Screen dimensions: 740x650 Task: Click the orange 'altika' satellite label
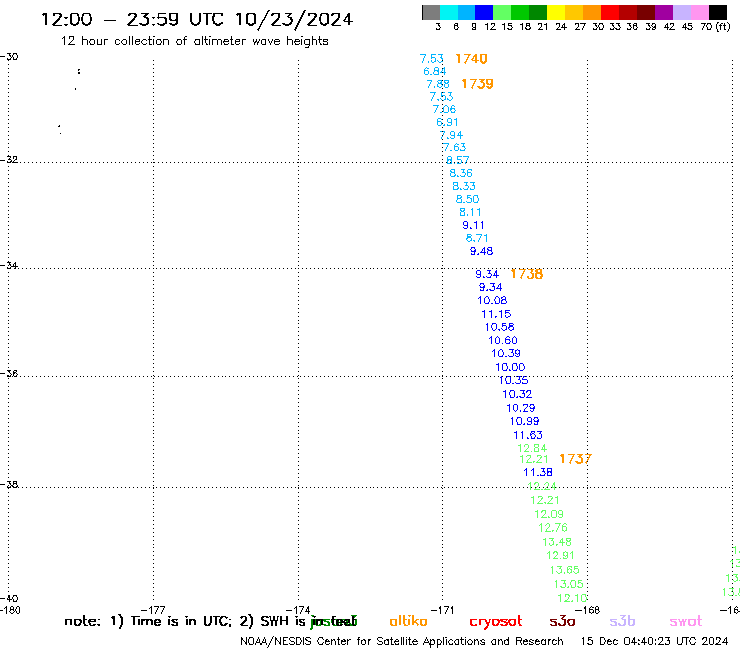(x=408, y=621)
